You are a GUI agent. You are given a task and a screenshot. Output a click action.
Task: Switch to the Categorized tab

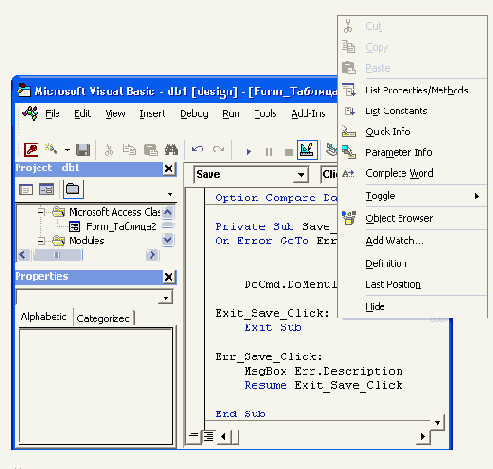(103, 318)
